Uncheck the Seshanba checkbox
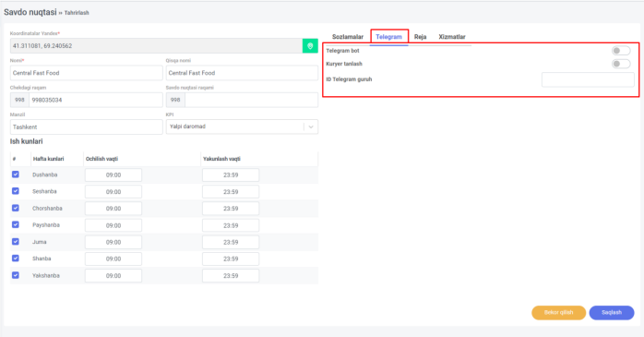 (16, 191)
